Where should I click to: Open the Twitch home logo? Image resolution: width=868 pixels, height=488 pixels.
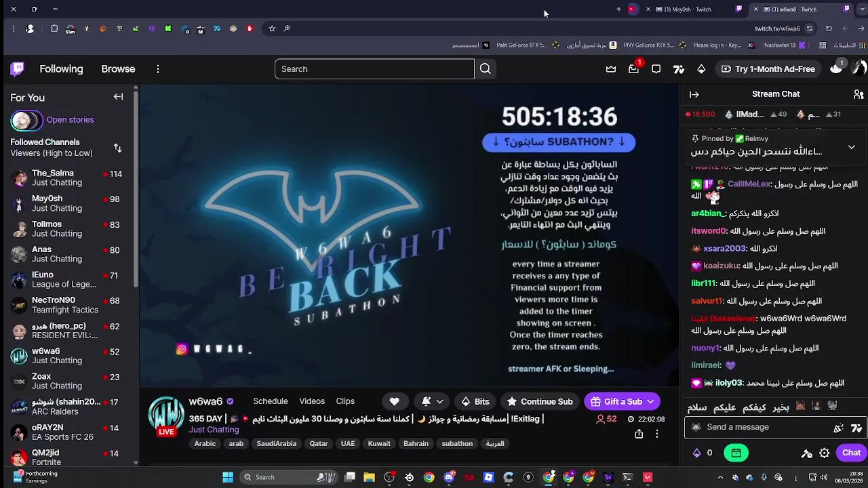click(18, 68)
